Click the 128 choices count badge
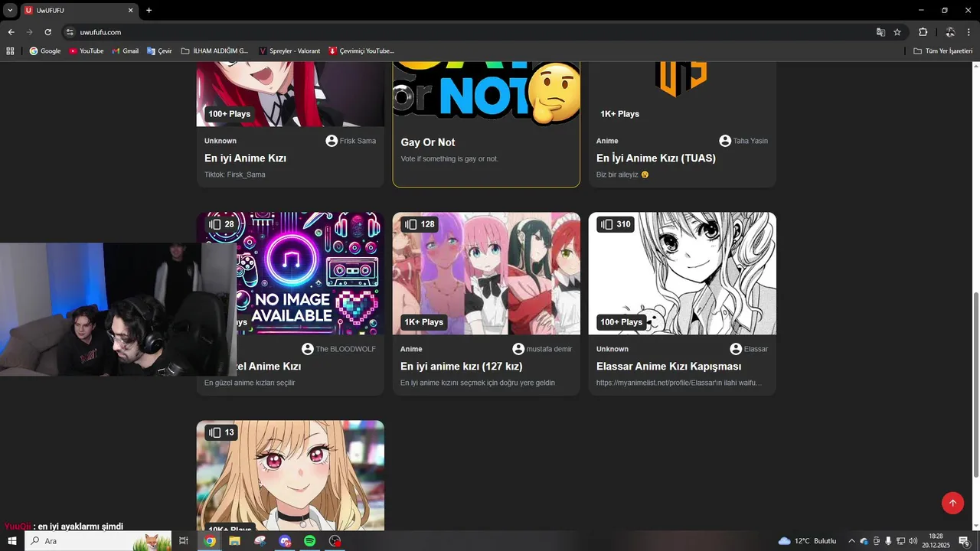The height and width of the screenshot is (551, 980). (420, 224)
